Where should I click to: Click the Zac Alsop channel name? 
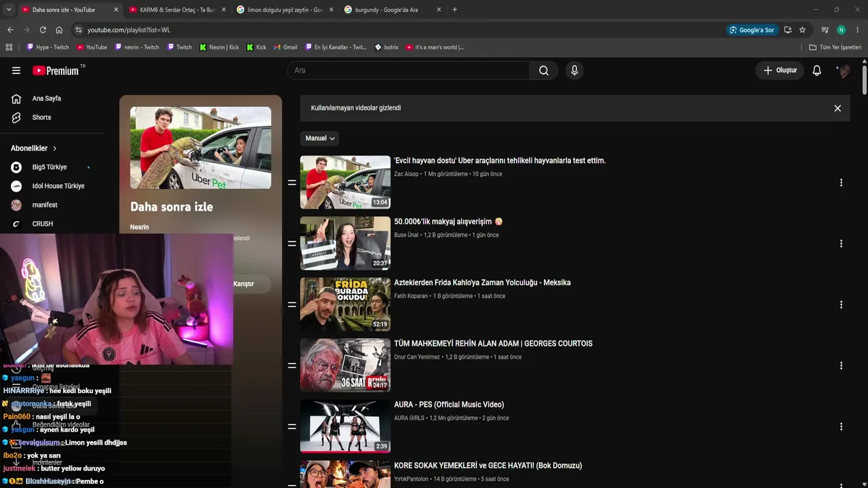click(x=406, y=174)
